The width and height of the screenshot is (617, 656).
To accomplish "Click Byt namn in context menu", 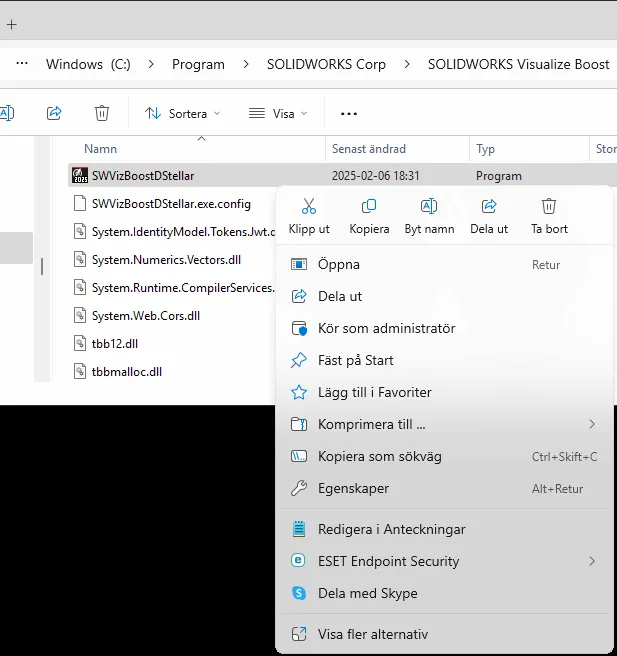I will (x=429, y=217).
